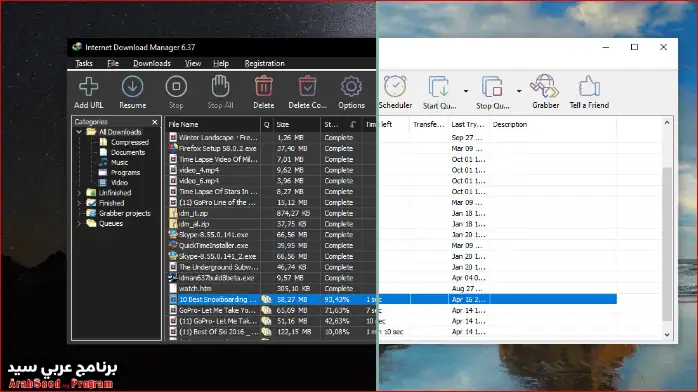Select the Compressed category
This screenshot has height=392, width=698.
tap(124, 142)
